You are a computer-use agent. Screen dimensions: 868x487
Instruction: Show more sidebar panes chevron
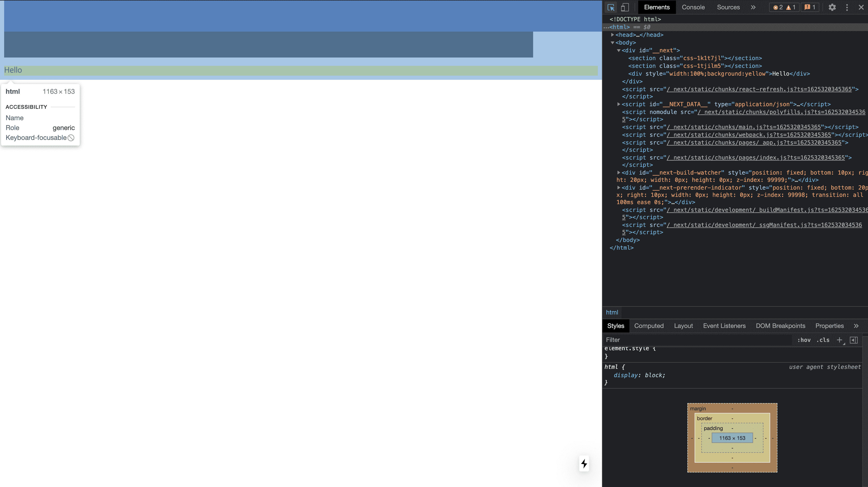click(x=856, y=326)
